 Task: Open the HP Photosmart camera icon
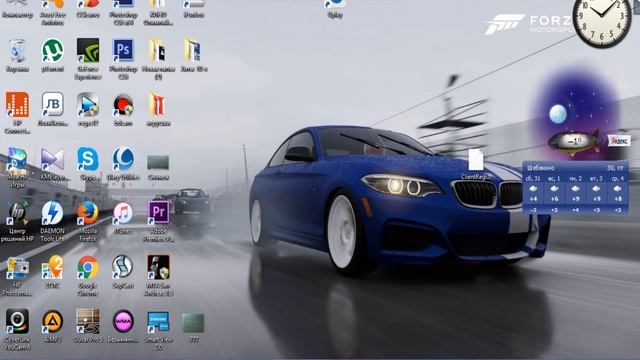pyautogui.click(x=17, y=268)
